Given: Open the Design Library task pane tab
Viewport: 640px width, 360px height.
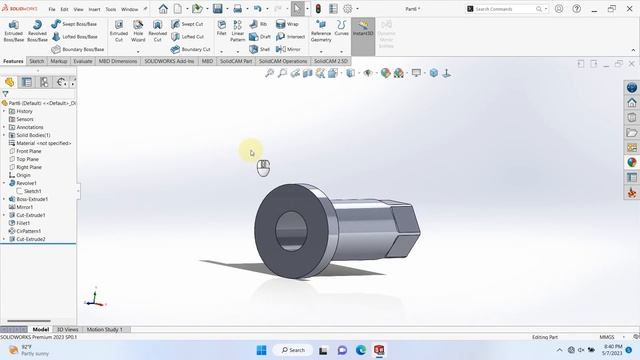Looking at the screenshot, I should (632, 118).
